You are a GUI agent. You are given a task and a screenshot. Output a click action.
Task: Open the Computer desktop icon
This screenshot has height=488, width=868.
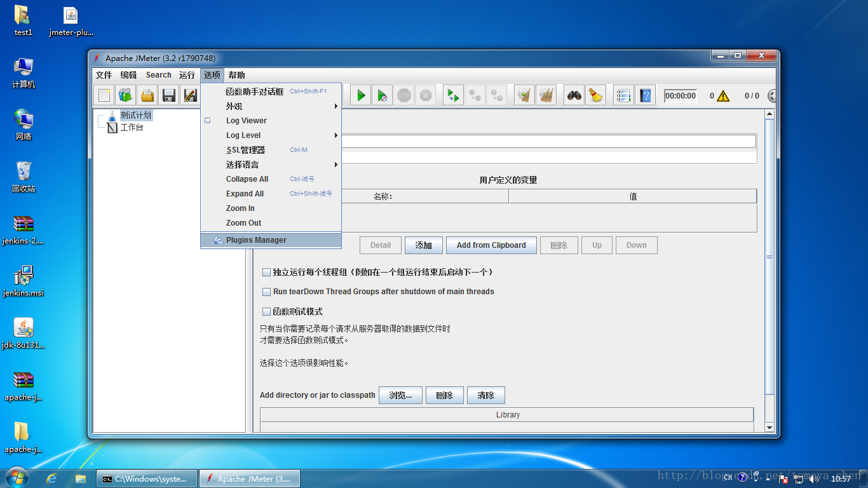[24, 72]
